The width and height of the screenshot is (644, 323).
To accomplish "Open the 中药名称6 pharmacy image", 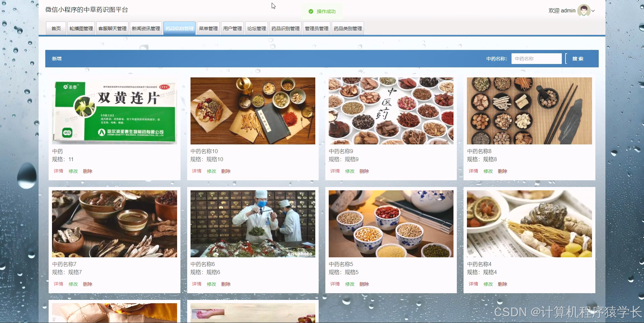I will click(253, 224).
